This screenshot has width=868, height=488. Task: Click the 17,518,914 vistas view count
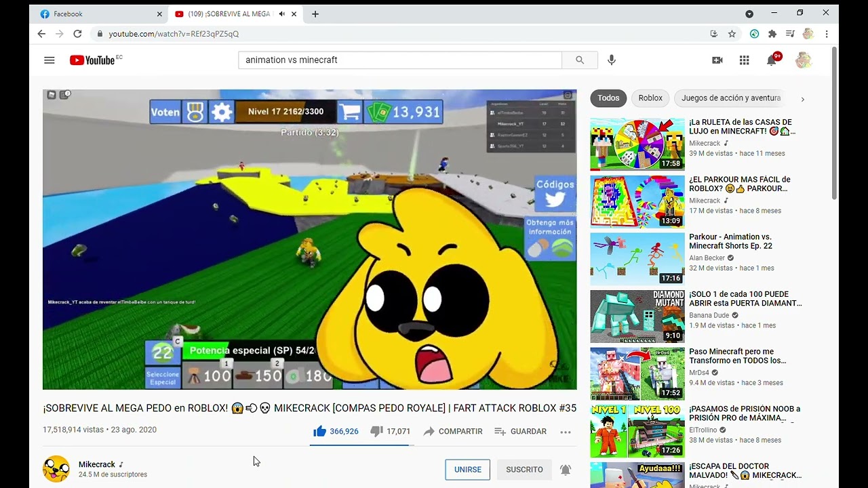click(73, 430)
